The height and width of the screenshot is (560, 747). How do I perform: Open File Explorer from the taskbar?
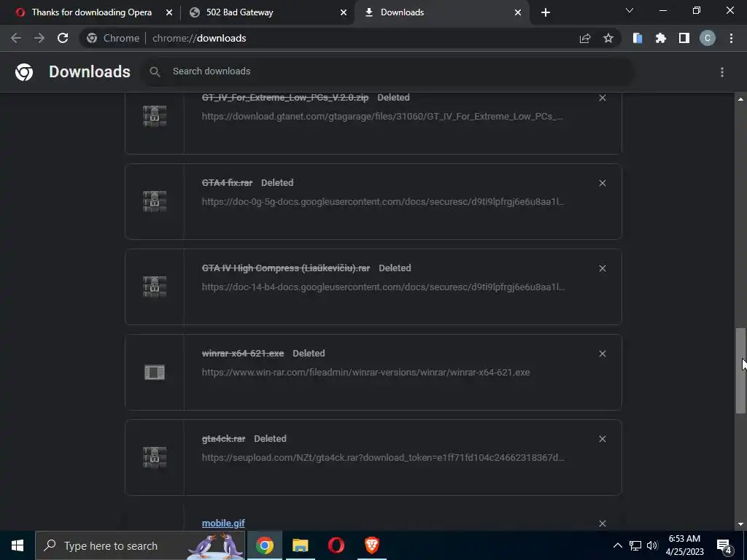point(300,545)
